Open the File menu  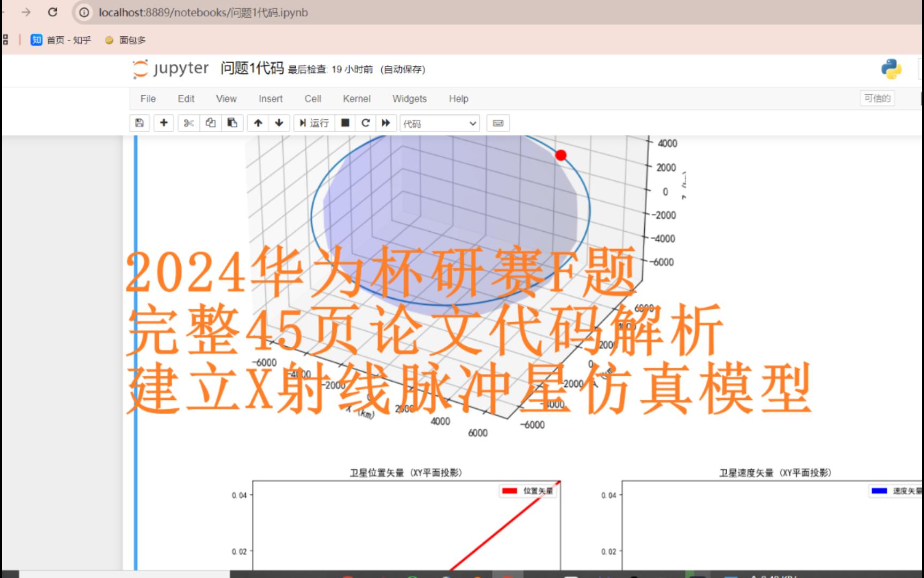(148, 98)
